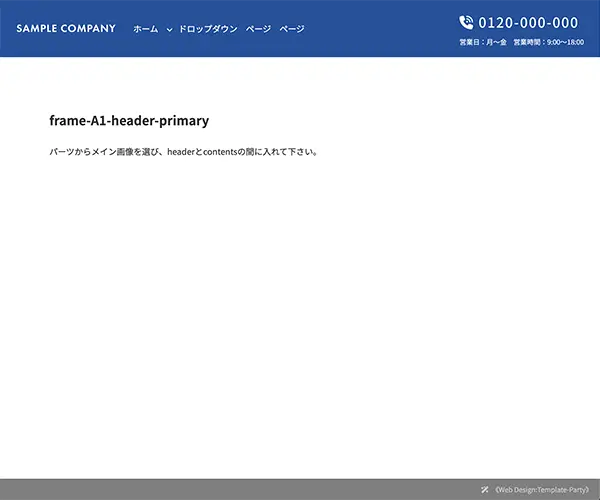Image resolution: width=600 pixels, height=500 pixels.
Task: Go to the ホーム menu item
Action: click(x=145, y=29)
